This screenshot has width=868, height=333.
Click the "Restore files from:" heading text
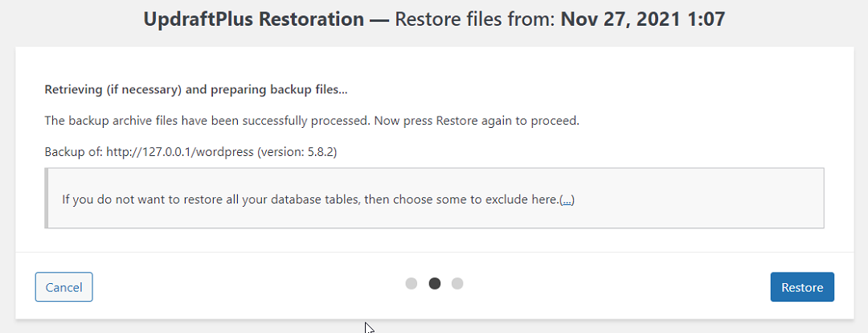(474, 19)
